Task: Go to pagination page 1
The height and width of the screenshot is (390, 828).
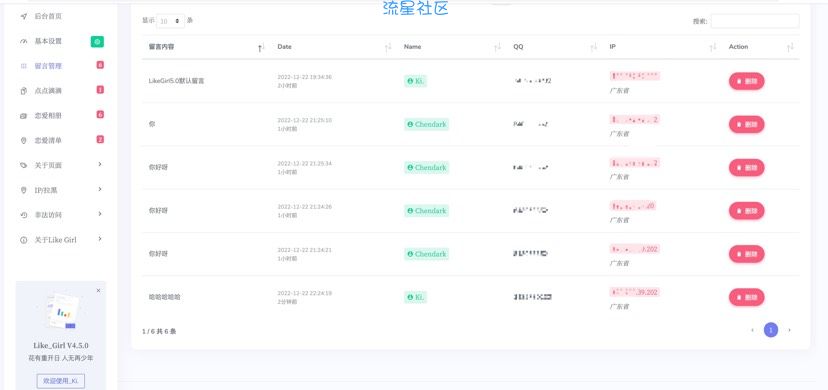Action: click(770, 330)
